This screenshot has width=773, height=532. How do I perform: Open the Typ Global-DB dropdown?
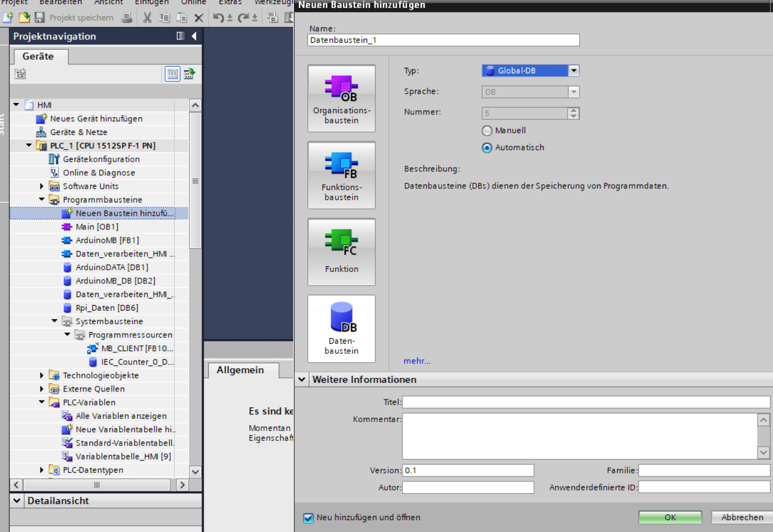coord(574,71)
